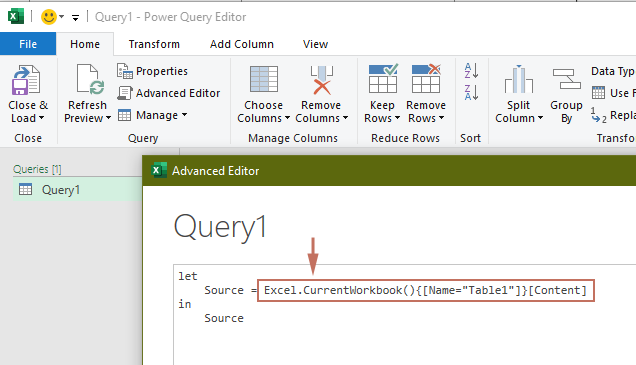636x365 pixels.
Task: Open the File menu
Action: (x=28, y=44)
